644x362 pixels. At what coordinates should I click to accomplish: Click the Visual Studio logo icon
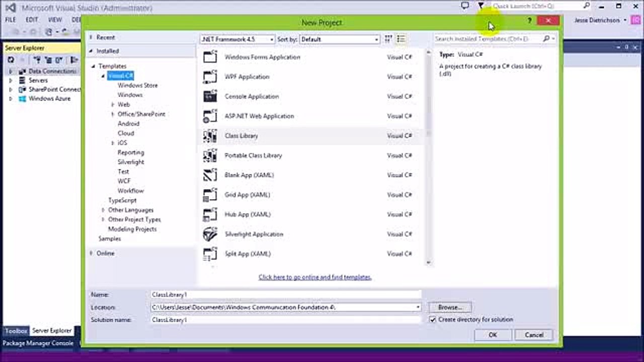[10, 8]
